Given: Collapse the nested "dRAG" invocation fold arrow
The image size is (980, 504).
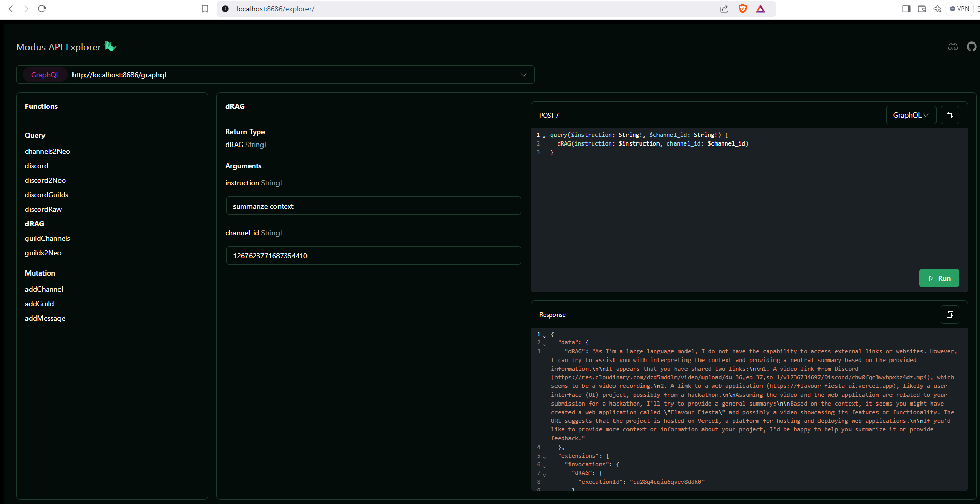Looking at the screenshot, I should pos(544,474).
